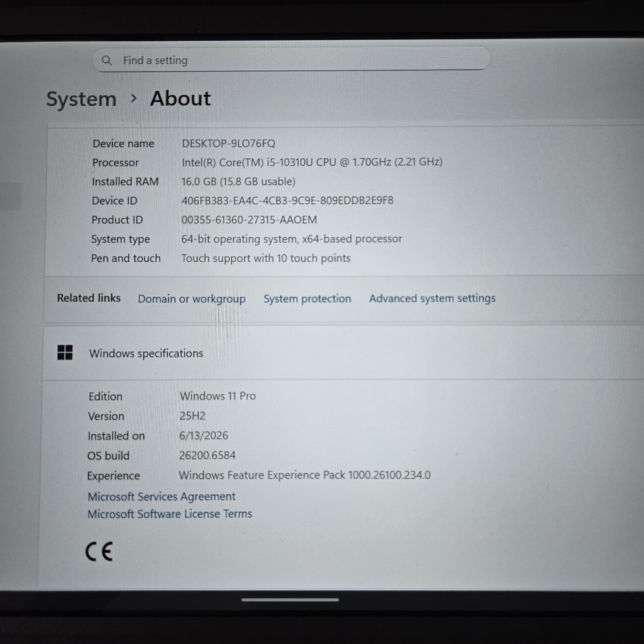Click the Windows logo icon

pyautogui.click(x=65, y=352)
